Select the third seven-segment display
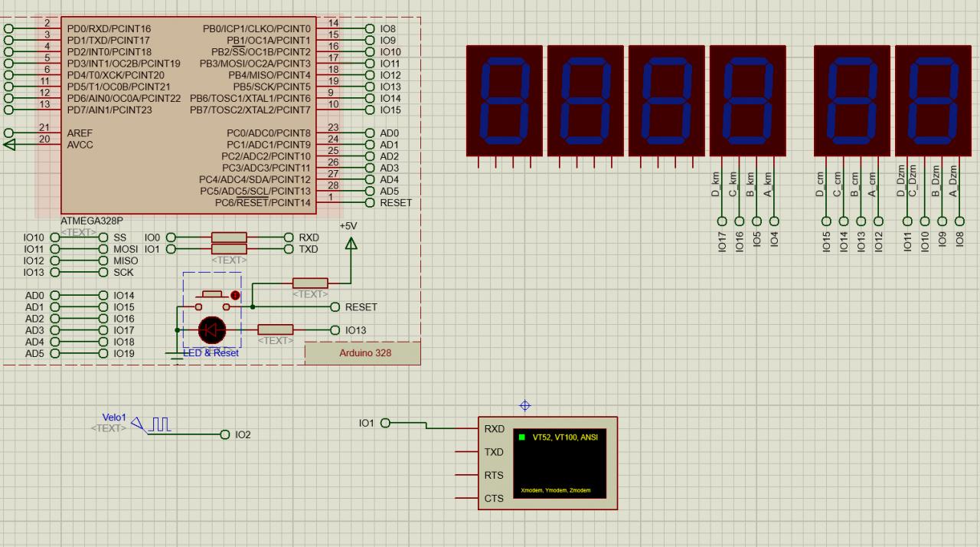 (x=666, y=100)
